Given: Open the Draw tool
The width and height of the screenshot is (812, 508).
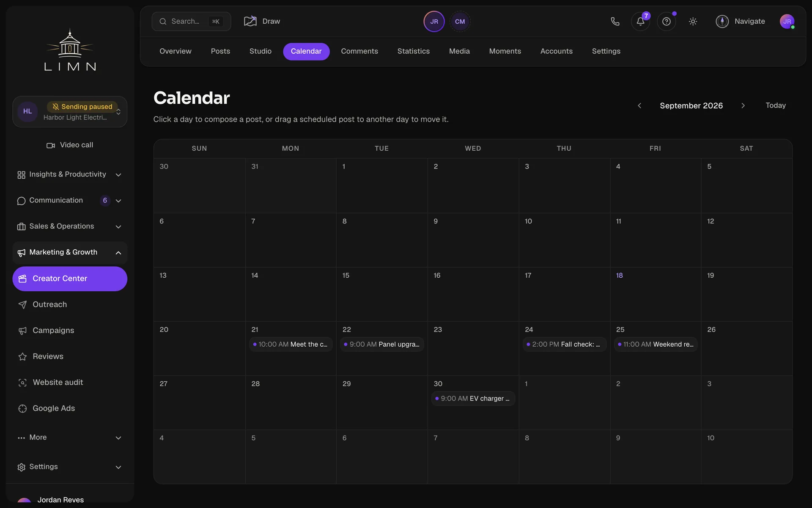Looking at the screenshot, I should click(262, 21).
